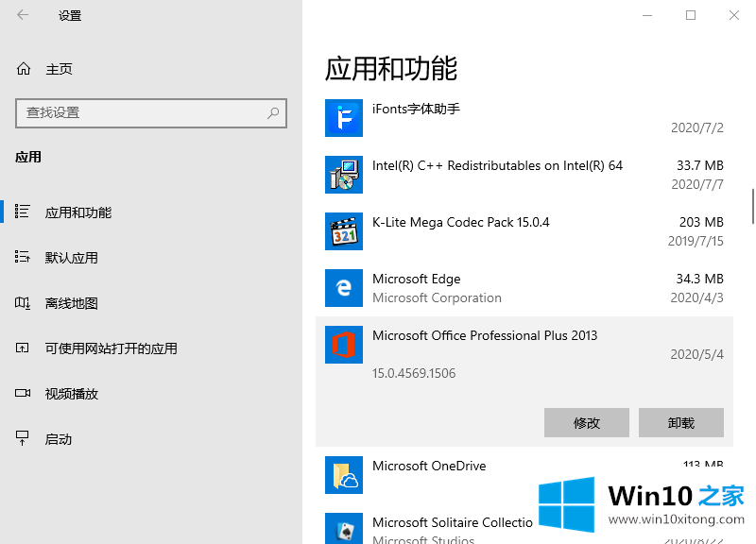Select the iFonts字体助手 app icon
The image size is (756, 544).
(x=344, y=118)
